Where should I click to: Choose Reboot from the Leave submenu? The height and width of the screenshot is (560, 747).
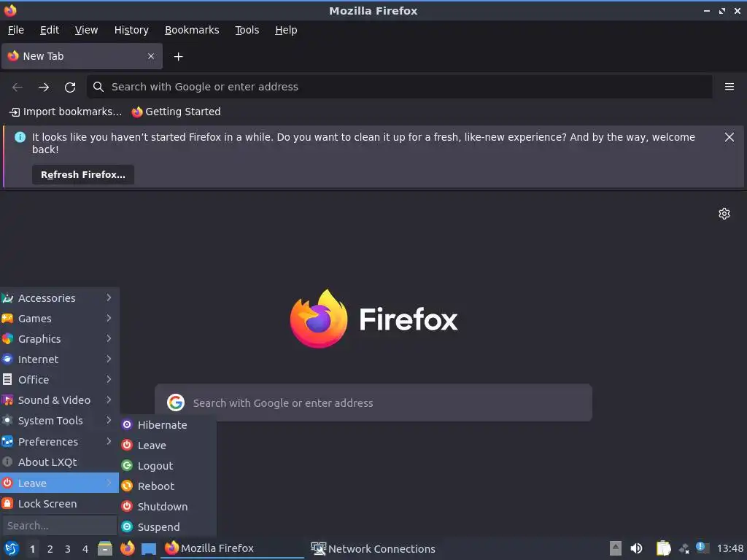point(169,486)
